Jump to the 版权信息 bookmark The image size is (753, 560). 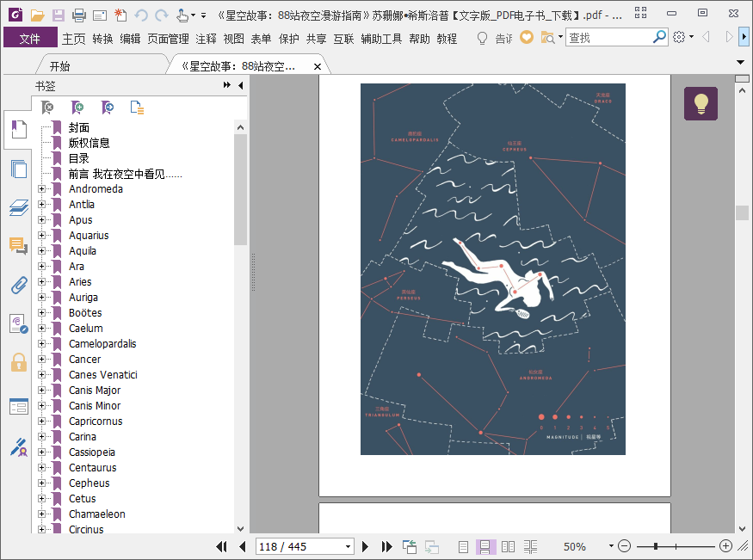coord(89,143)
